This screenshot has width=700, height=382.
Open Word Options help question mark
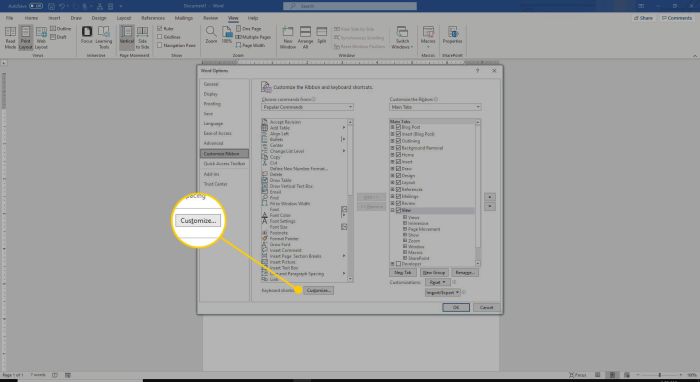tap(478, 71)
